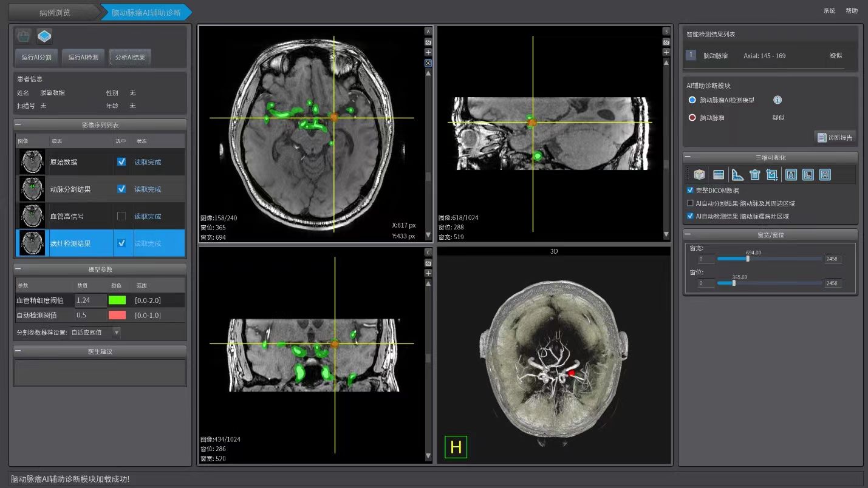Click the trash delete icon in 三维可视化
This screenshot has height=488, width=868.
click(754, 175)
